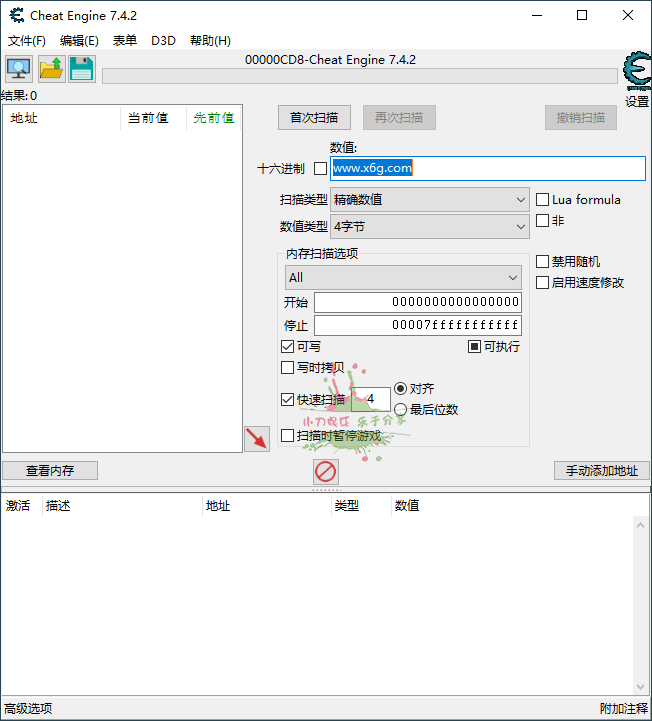Open the 数值类型 dropdown showing 4字节
The width and height of the screenshot is (652, 721).
429,227
